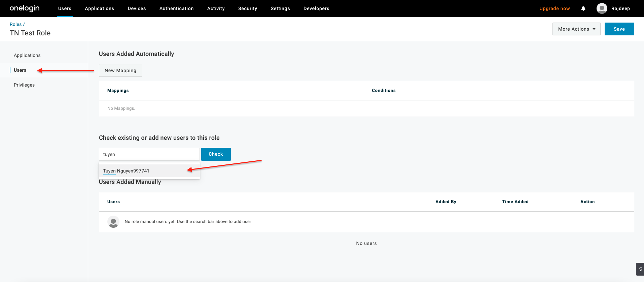This screenshot has height=282, width=644.
Task: Click the placeholder user avatar icon
Action: point(113,222)
